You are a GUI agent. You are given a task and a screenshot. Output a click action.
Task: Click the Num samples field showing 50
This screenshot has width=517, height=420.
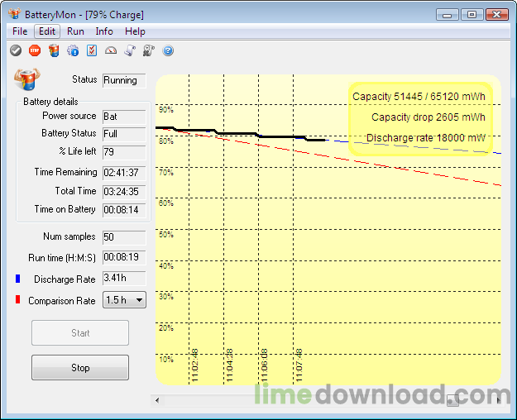pos(124,237)
